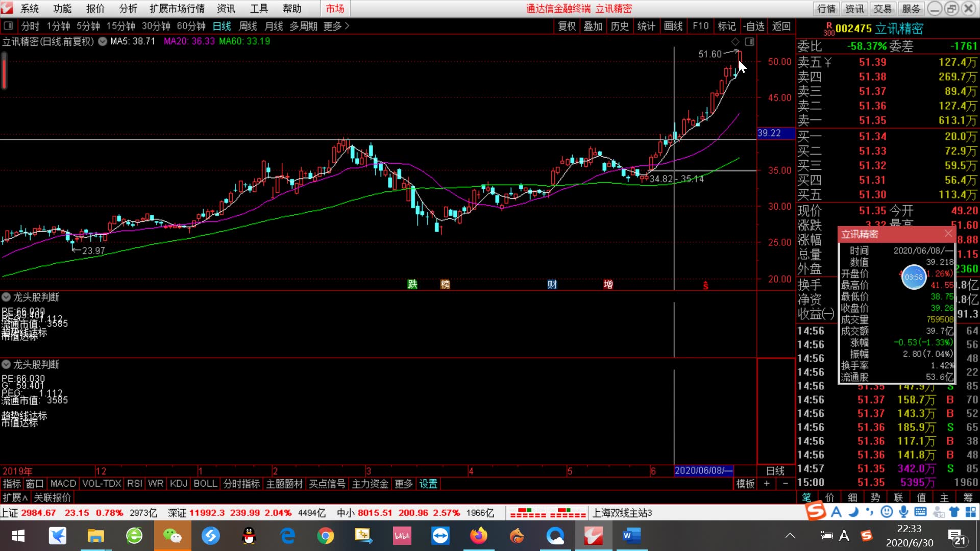Click the red 增 event marker

[608, 284]
